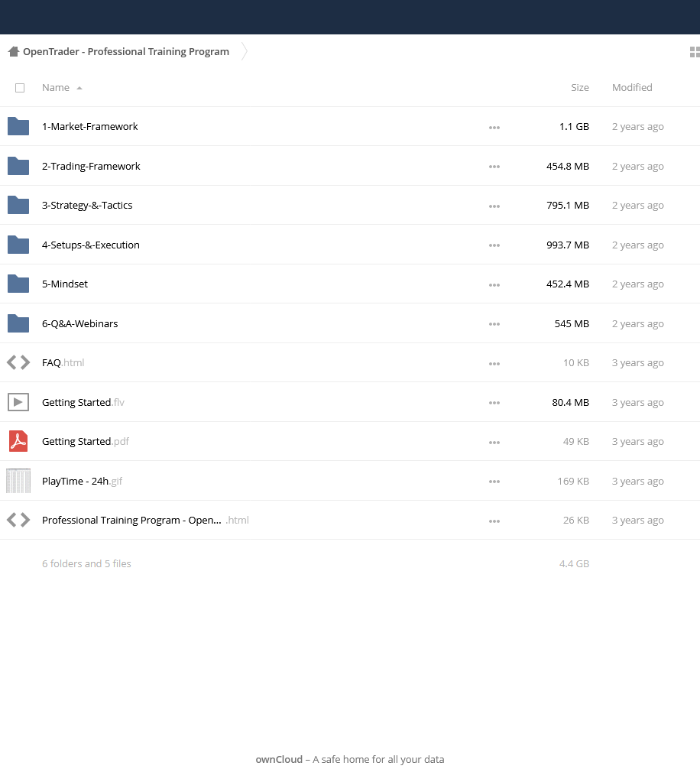Open more actions for Getting Started.flv
Image resolution: width=700 pixels, height=782 pixels.
(494, 403)
